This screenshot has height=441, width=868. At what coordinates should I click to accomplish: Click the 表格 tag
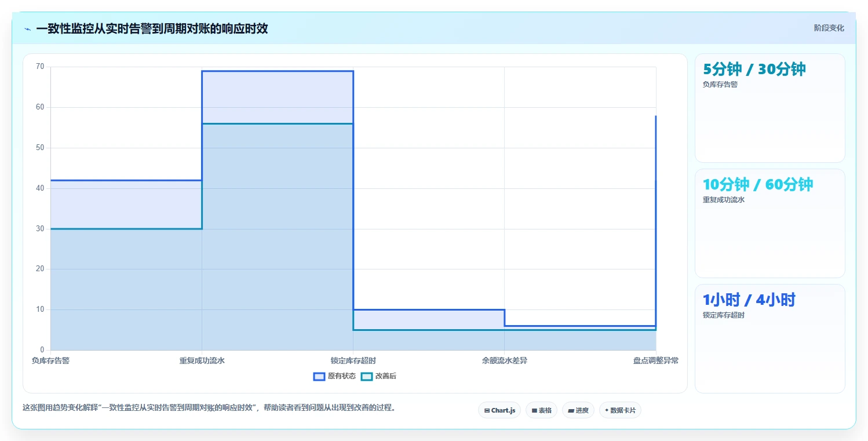[541, 410]
